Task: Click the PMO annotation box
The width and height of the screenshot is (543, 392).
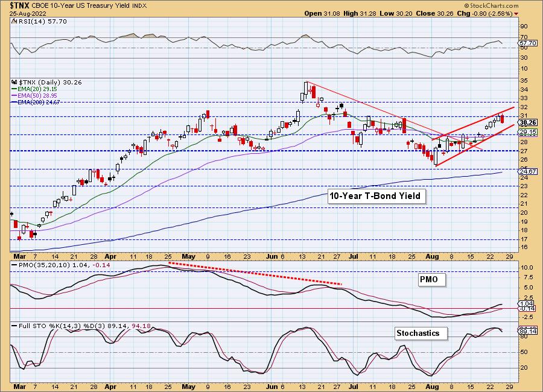Action: pyautogui.click(x=432, y=279)
